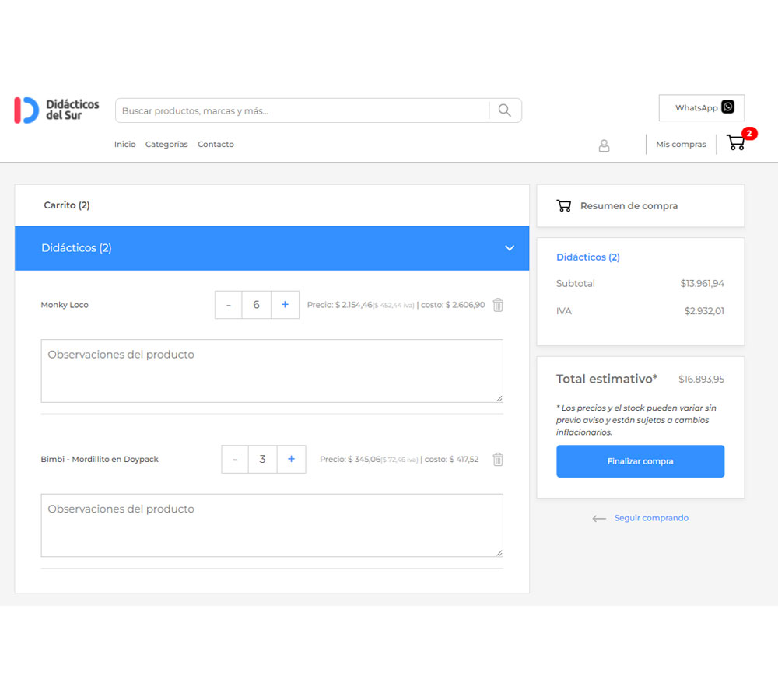Click the search magnifier icon
778x700 pixels.
505,110
